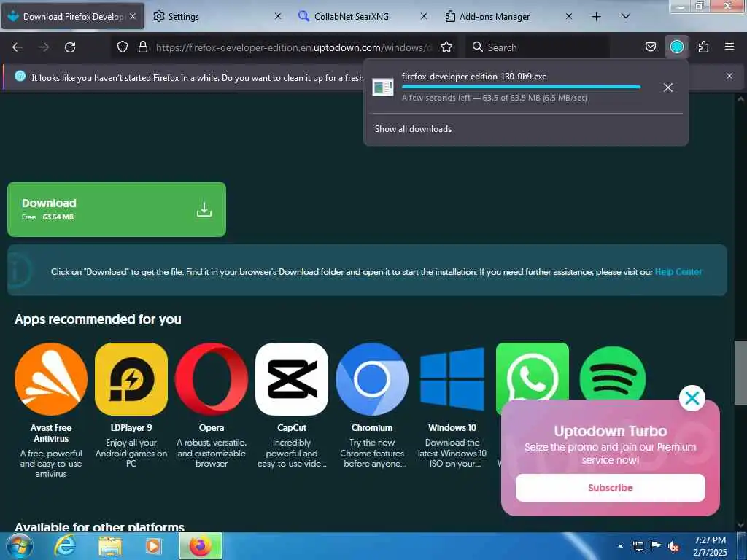The width and height of the screenshot is (747, 560).
Task: Click the Avast Free Antivirus title
Action: 51,433
